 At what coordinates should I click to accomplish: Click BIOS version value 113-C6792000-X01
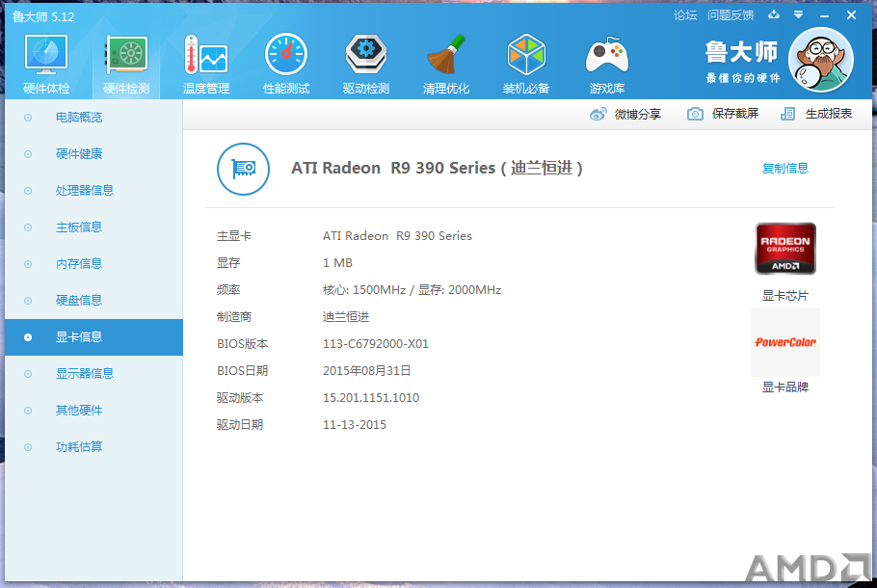pyautogui.click(x=375, y=344)
